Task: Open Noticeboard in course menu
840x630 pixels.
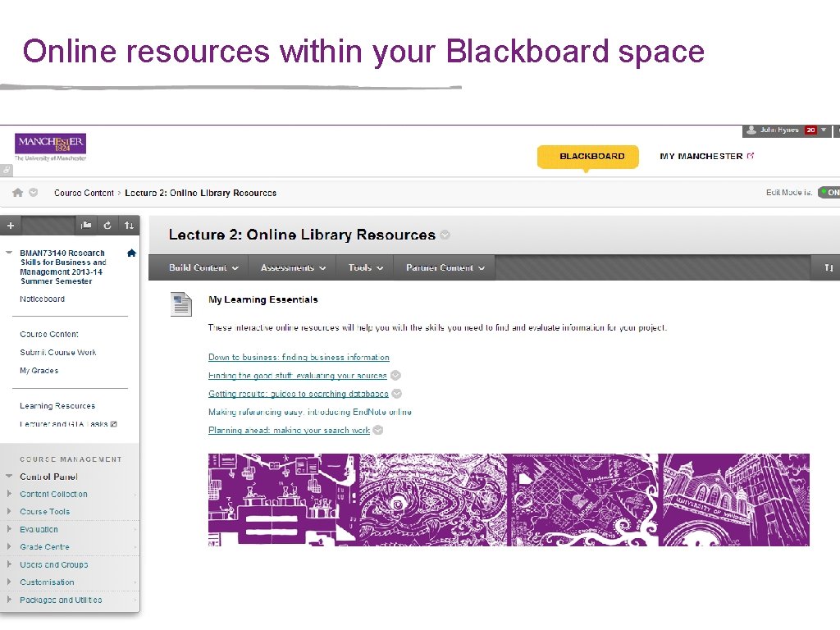Action: click(x=43, y=299)
